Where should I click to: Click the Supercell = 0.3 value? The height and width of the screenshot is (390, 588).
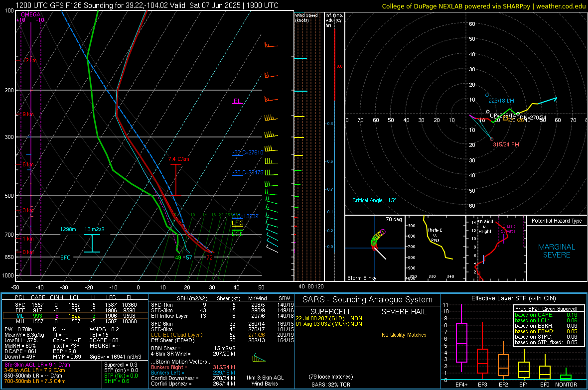[121, 365]
